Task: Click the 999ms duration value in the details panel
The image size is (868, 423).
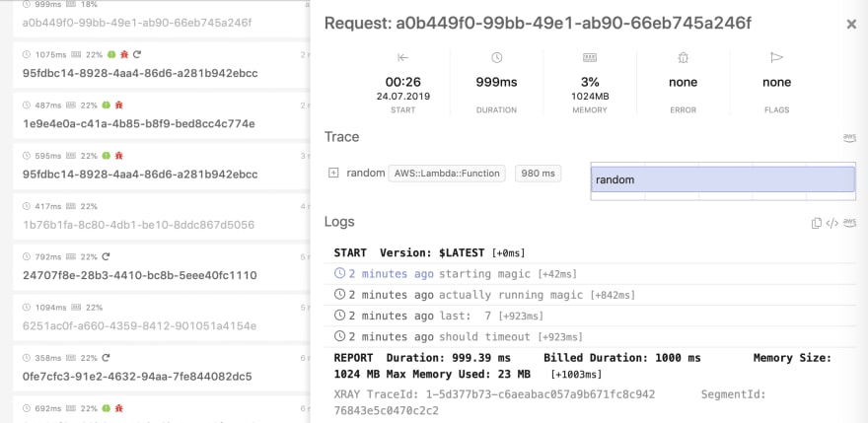Action: click(496, 82)
